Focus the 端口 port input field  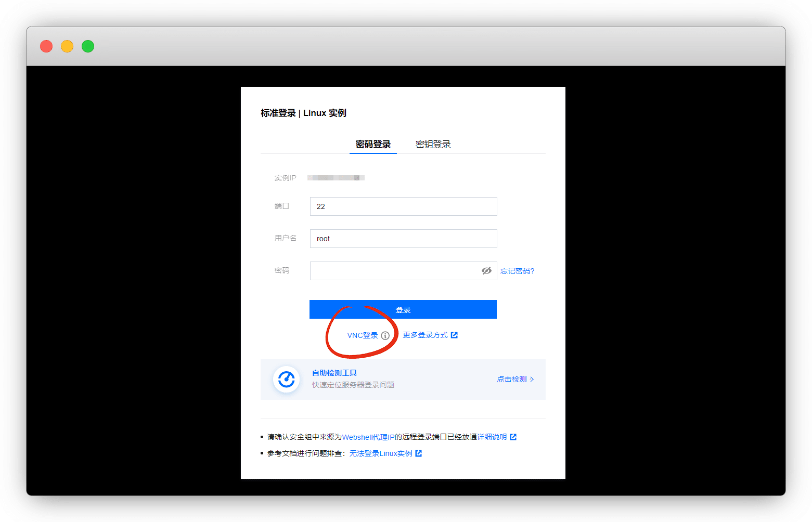click(x=403, y=206)
